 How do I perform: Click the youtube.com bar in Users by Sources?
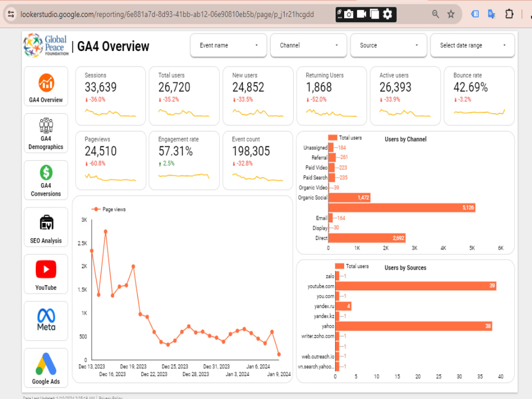pyautogui.click(x=415, y=286)
